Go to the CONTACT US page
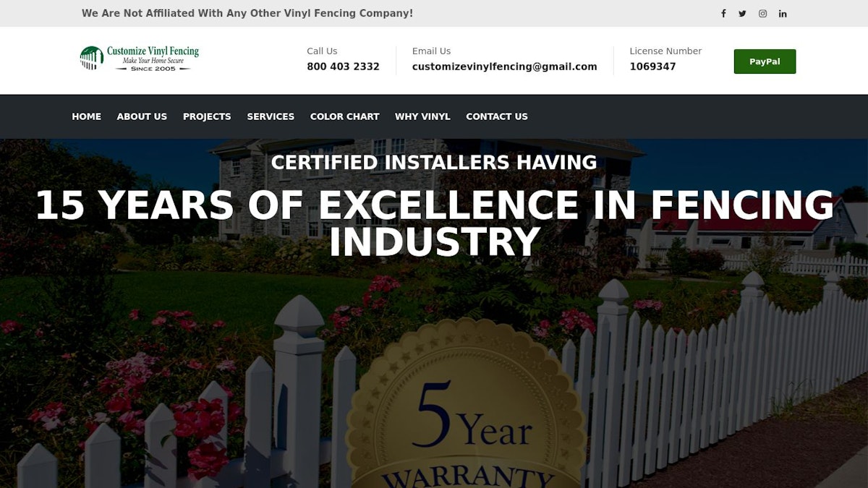 (x=497, y=116)
